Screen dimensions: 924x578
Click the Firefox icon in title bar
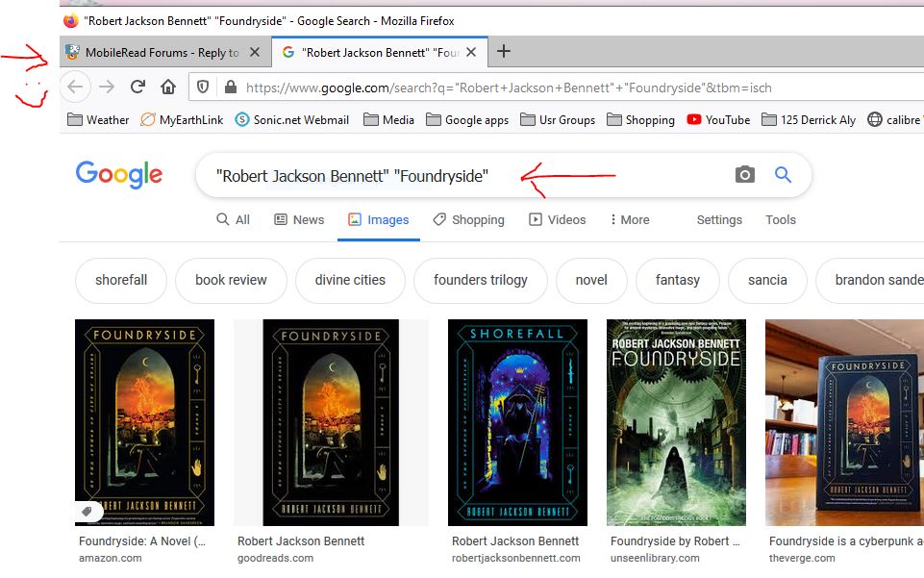click(x=71, y=20)
